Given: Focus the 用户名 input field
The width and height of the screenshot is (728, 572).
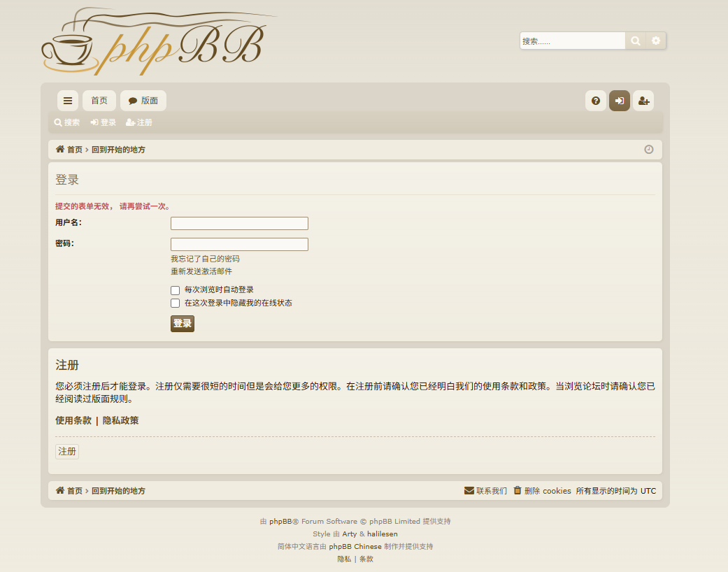Looking at the screenshot, I should pyautogui.click(x=239, y=224).
